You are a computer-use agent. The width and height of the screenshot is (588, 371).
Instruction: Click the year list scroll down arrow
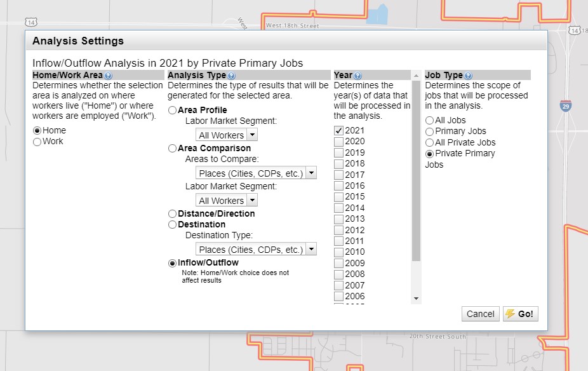[416, 298]
